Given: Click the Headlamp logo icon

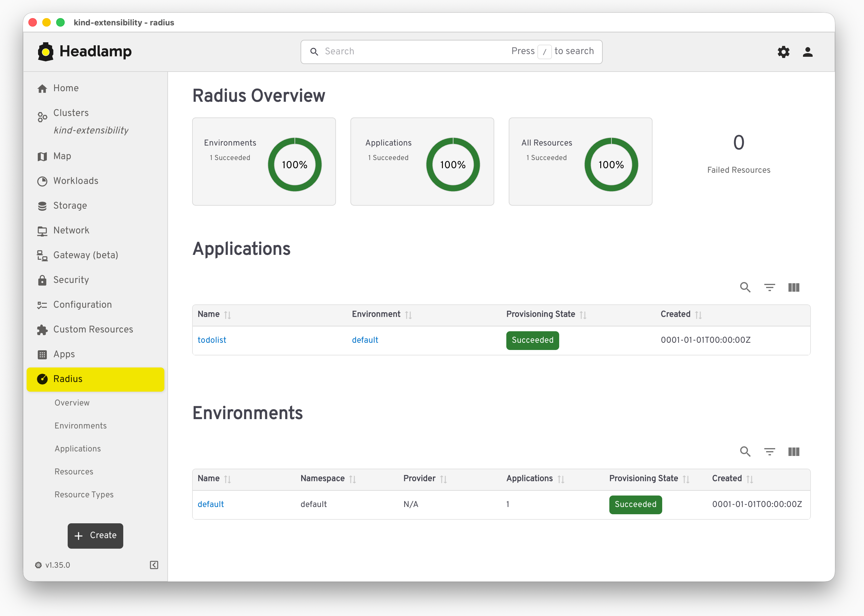Looking at the screenshot, I should tap(46, 52).
